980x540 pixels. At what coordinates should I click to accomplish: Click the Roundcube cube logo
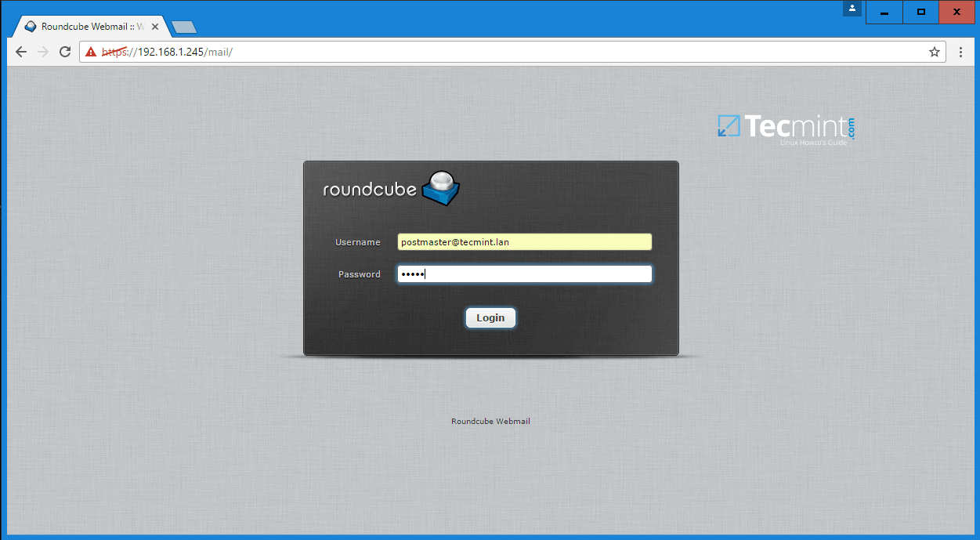click(441, 187)
